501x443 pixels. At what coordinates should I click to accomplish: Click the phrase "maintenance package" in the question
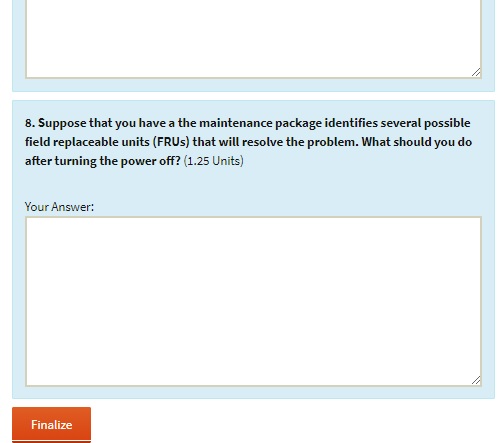point(260,123)
